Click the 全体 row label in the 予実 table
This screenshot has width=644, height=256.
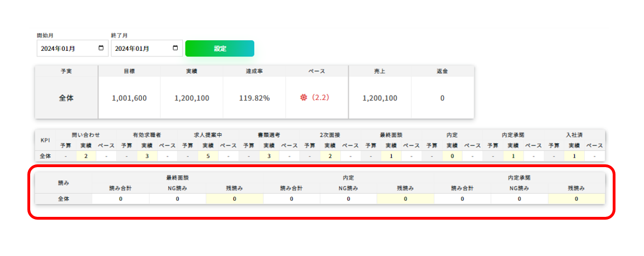coord(66,98)
